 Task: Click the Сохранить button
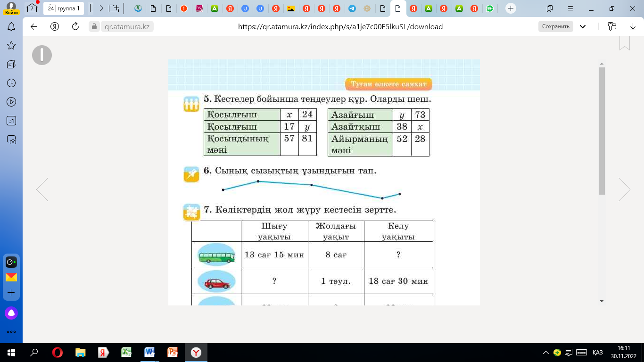(556, 27)
